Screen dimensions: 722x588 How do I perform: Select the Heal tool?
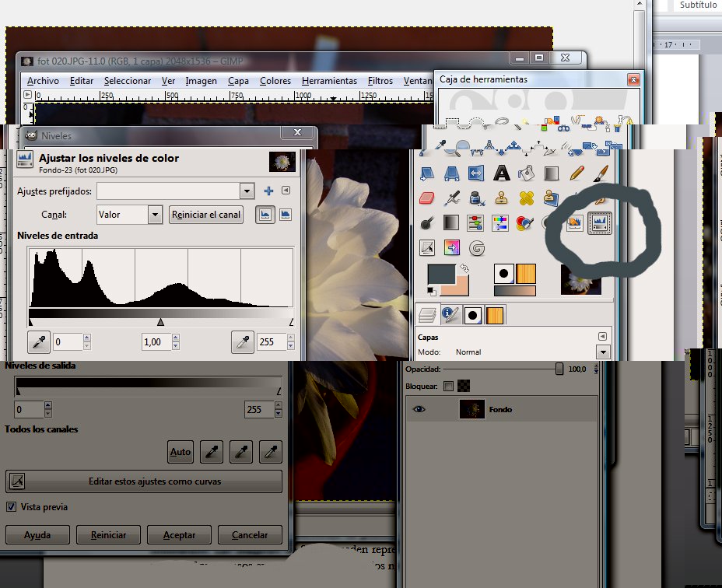coord(526,198)
